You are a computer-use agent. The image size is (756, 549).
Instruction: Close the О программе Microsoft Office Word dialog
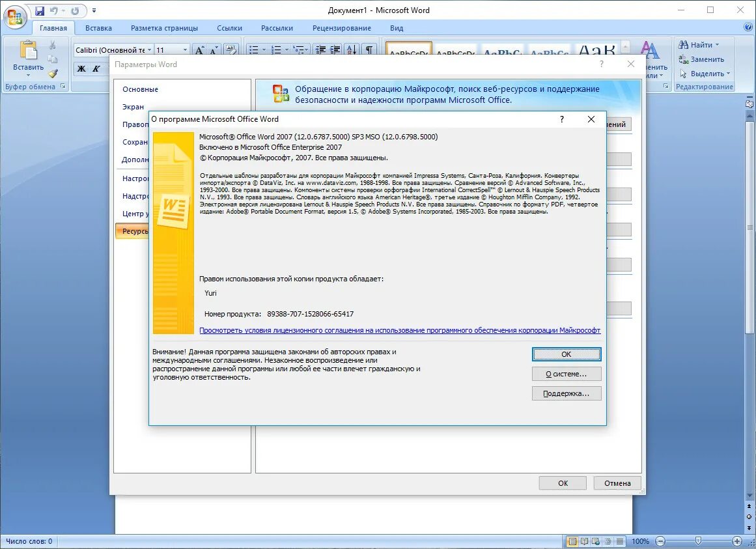[591, 119]
